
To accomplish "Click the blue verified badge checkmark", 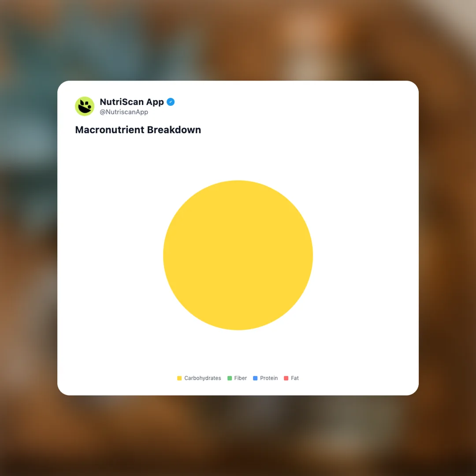I will coord(171,102).
